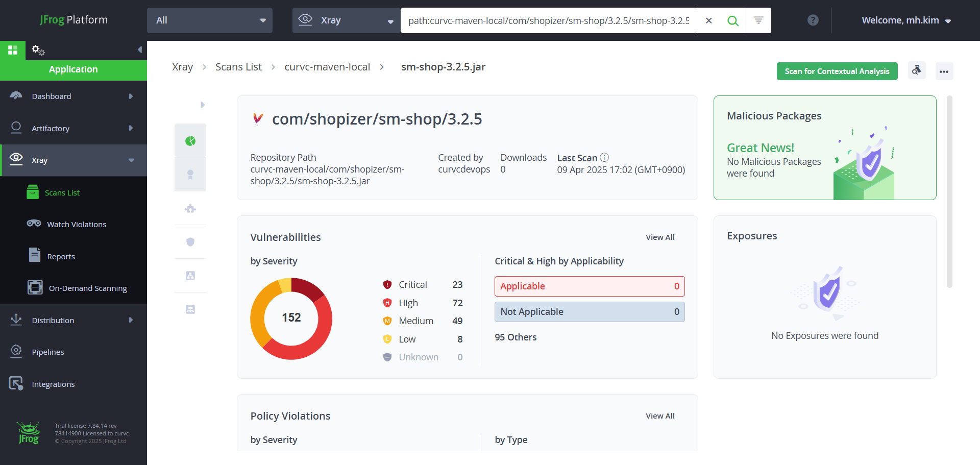Open the search filter icon

click(x=758, y=20)
